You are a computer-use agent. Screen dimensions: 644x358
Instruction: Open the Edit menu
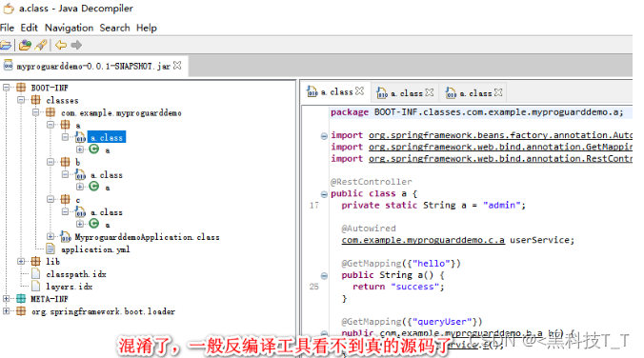point(30,28)
